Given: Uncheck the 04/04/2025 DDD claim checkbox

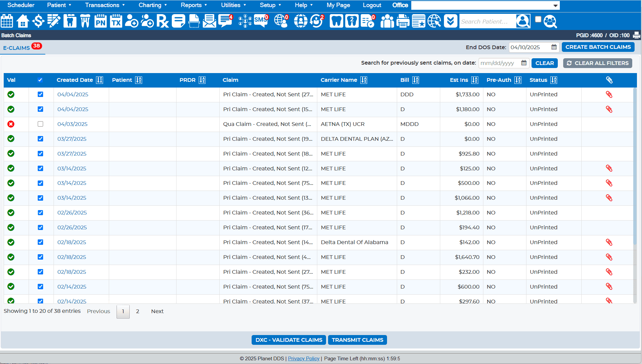Looking at the screenshot, I should tap(40, 95).
